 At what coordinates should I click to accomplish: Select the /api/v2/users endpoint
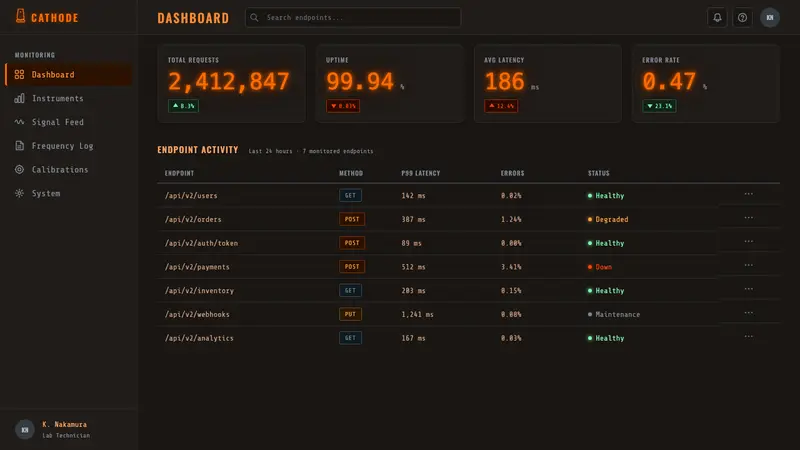coord(191,195)
